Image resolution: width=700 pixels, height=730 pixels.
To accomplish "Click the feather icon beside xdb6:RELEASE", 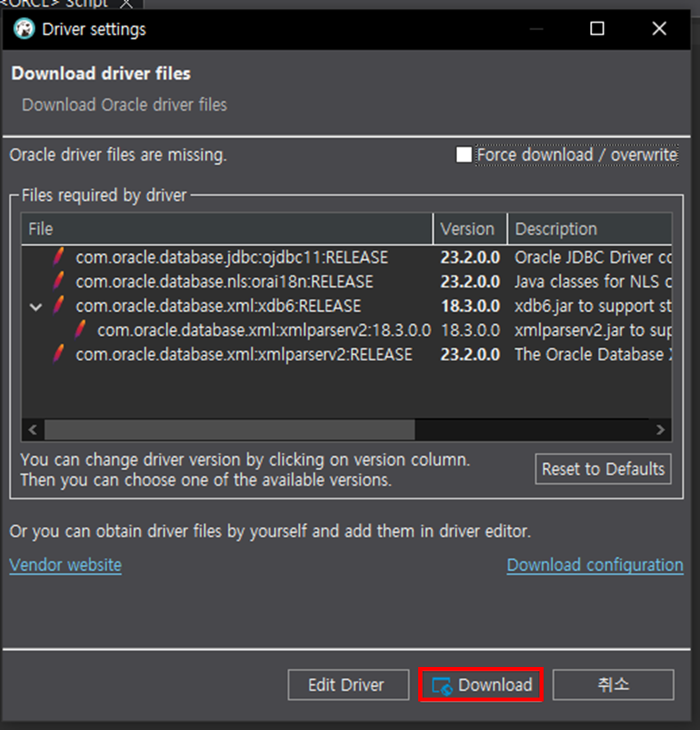I will coord(58,306).
